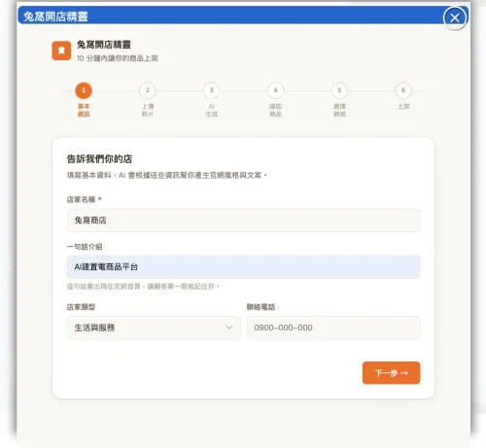Go to step 4 in the wizard
The width and height of the screenshot is (486, 448).
[275, 90]
